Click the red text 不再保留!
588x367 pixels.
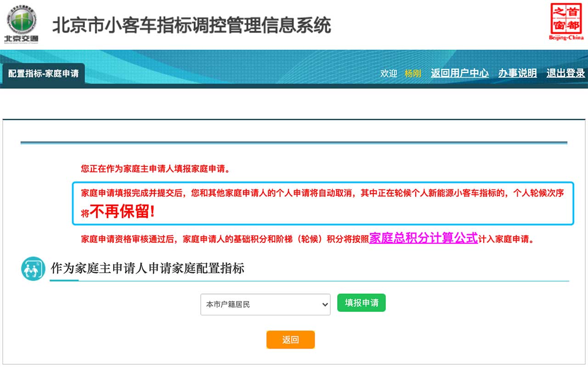pyautogui.click(x=123, y=212)
